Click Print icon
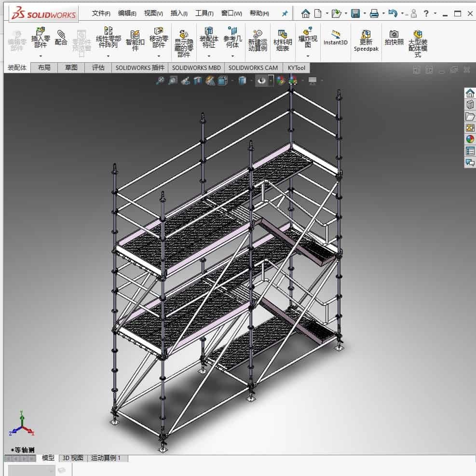476x476 pixels. click(x=374, y=14)
